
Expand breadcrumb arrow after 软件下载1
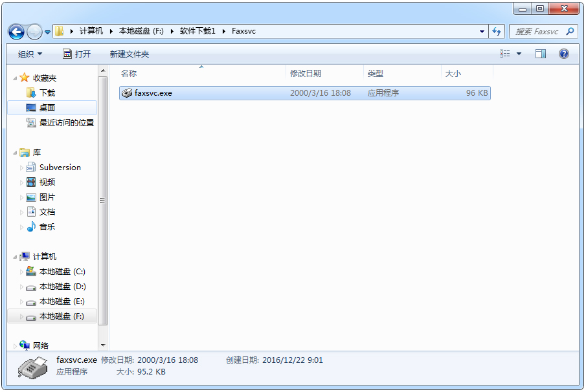pos(224,31)
